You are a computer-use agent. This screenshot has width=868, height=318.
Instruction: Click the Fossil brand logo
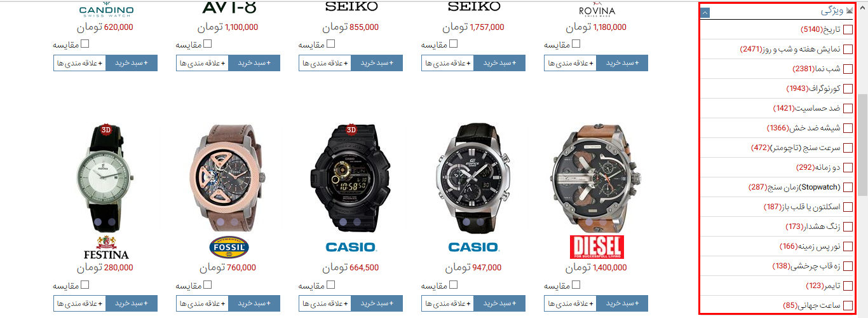pyautogui.click(x=228, y=247)
